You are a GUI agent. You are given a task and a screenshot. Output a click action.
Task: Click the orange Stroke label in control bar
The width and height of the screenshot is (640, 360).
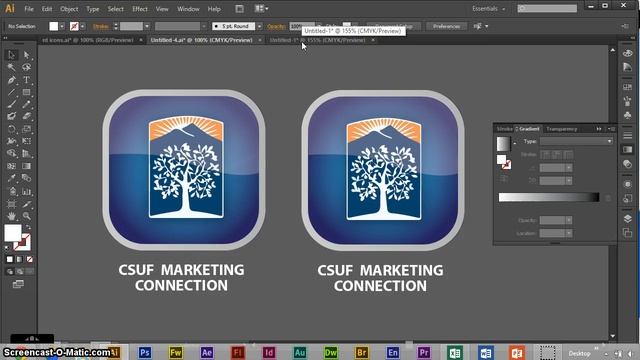coord(100,26)
